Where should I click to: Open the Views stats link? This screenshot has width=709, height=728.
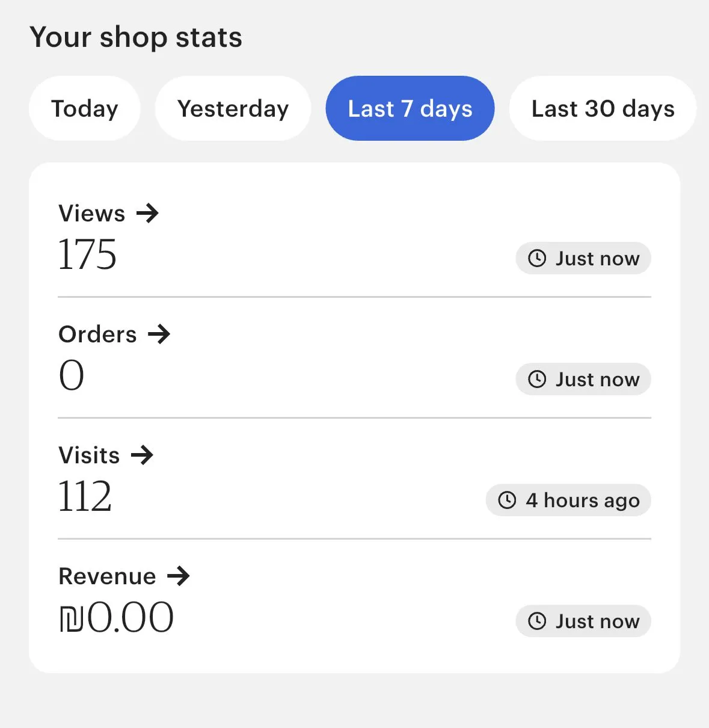coord(92,214)
